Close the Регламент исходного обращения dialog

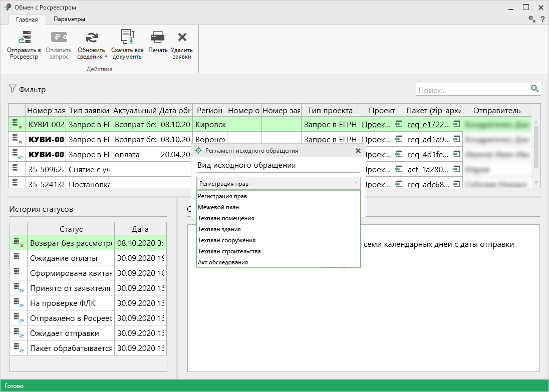click(x=358, y=151)
